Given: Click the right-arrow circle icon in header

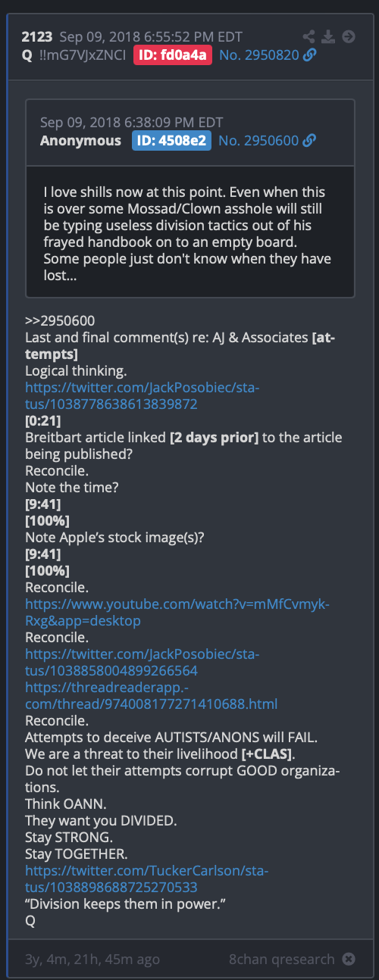Looking at the screenshot, I should click(x=349, y=36).
